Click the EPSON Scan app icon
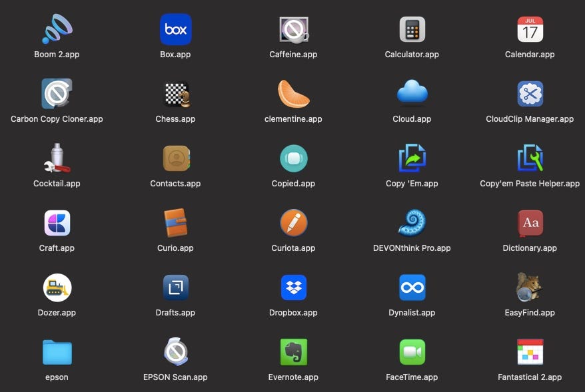Screen dimensions: 585x392 click(x=175, y=351)
